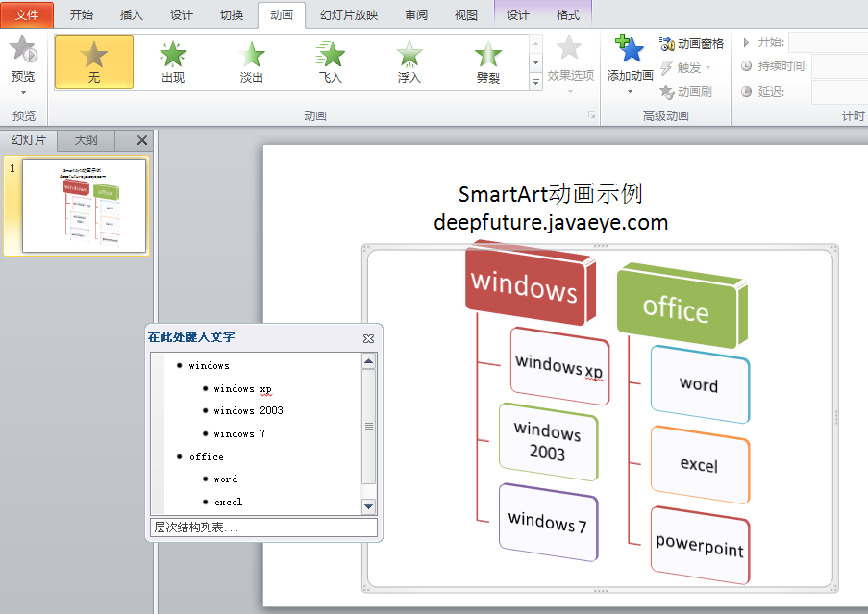The image size is (868, 614).
Task: Click 'windows xp' bullet in text pane
Action: [x=242, y=389]
